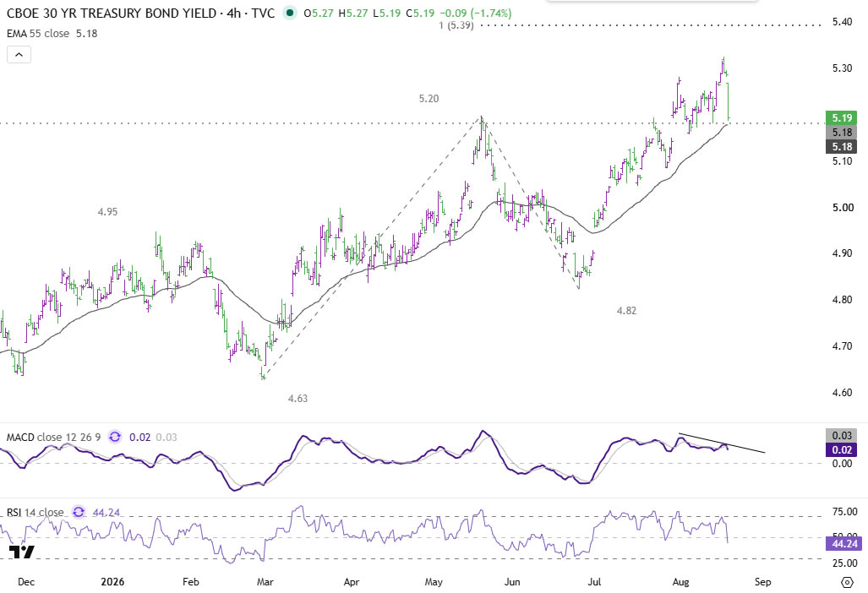Click the 4.63 swing low annotation

[298, 398]
